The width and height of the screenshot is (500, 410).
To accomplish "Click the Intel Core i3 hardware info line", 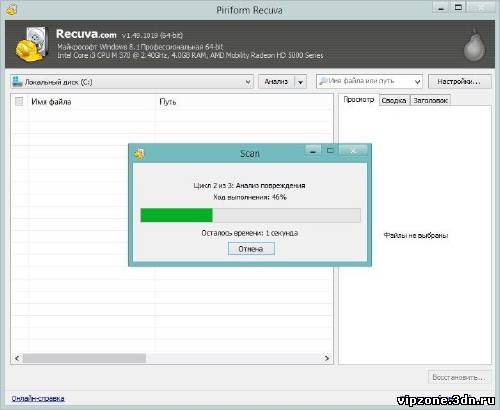I will pos(190,55).
